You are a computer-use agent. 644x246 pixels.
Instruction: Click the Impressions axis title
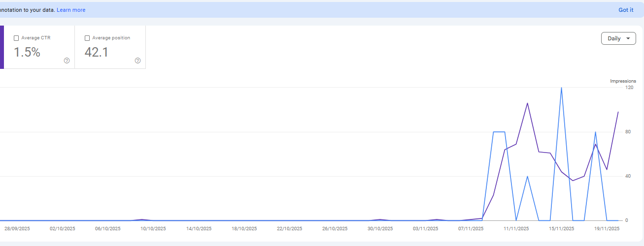coord(623,81)
